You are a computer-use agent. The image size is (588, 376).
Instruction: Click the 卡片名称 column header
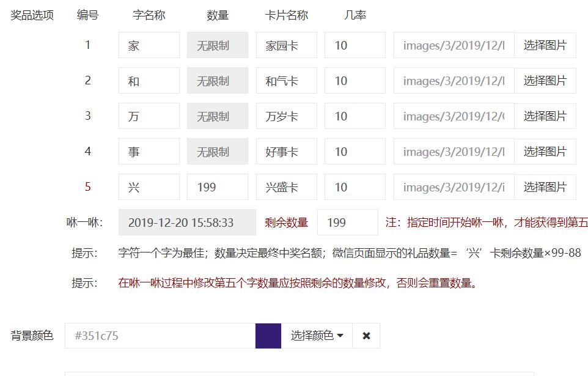tap(287, 15)
